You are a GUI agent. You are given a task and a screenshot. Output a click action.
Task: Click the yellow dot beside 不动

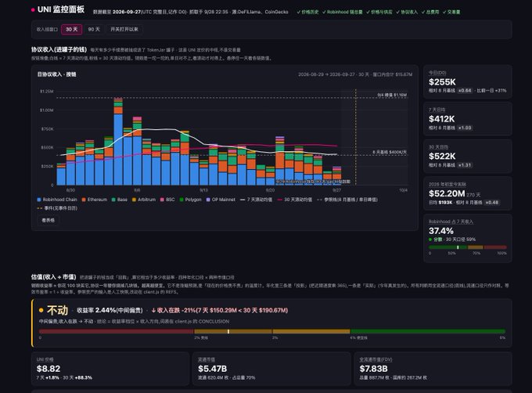click(x=41, y=310)
